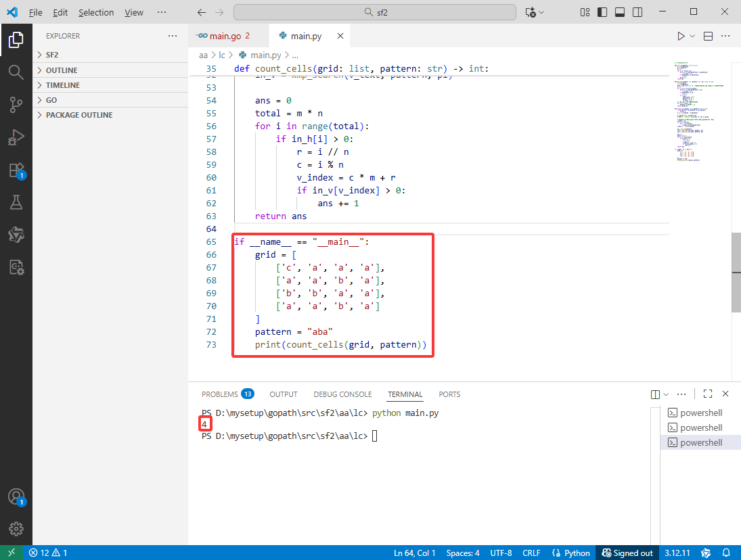This screenshot has height=560, width=741.
Task: Open the overflow menu after View
Action: [x=162, y=12]
